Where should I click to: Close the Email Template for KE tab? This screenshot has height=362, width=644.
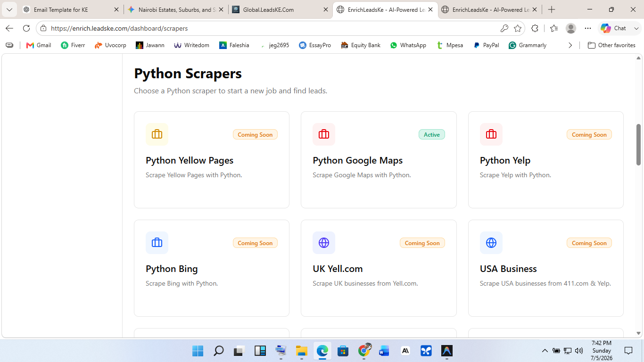pyautogui.click(x=116, y=9)
